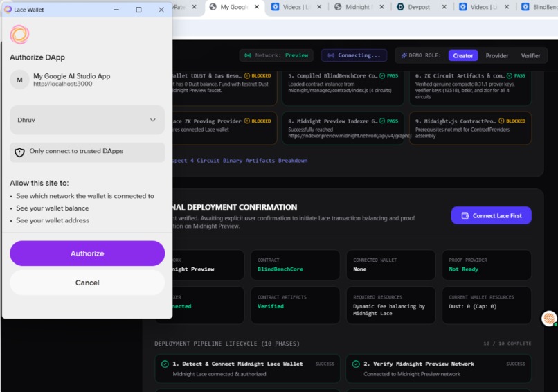The width and height of the screenshot is (558, 392).
Task: Click the Proof Provider Not Ready value
Action: (463, 269)
